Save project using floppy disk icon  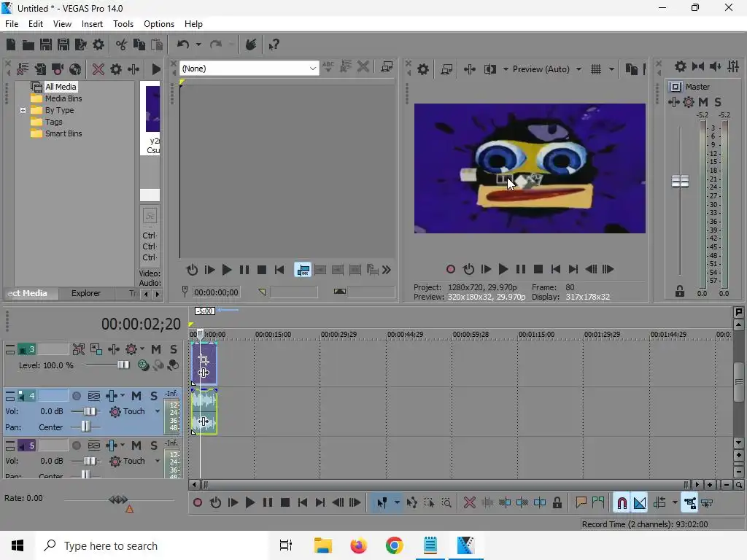point(46,44)
